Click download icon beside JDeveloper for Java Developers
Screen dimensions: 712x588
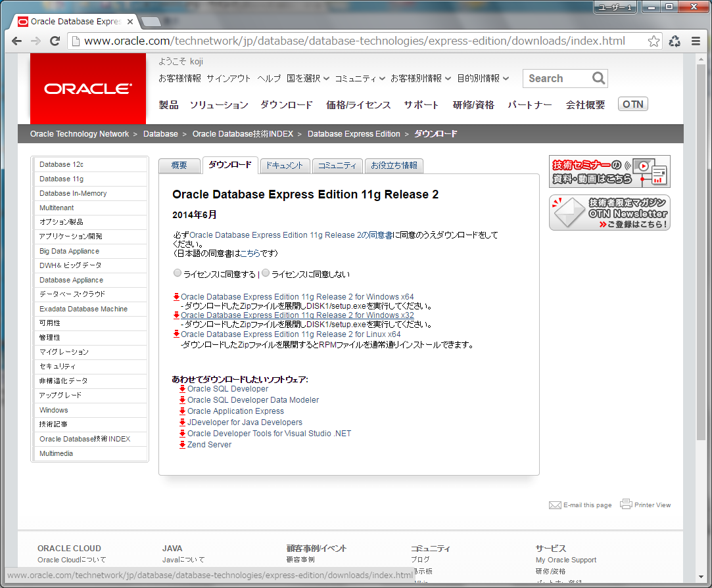(x=182, y=422)
